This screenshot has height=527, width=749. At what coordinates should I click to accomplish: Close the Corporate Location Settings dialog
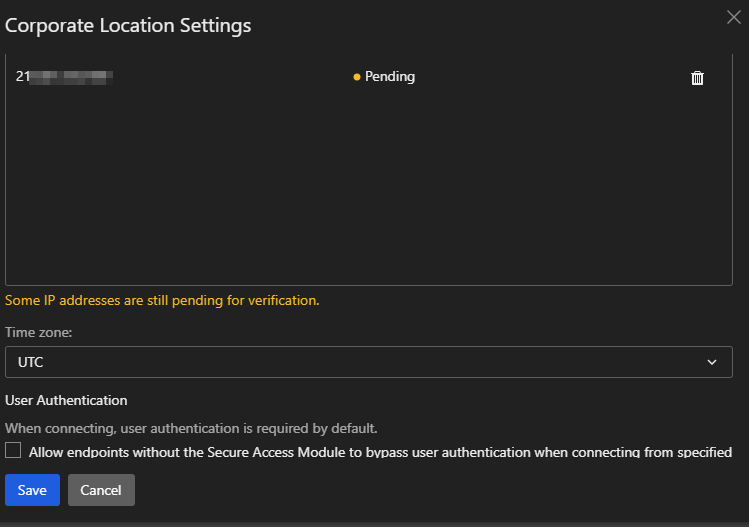(x=733, y=16)
